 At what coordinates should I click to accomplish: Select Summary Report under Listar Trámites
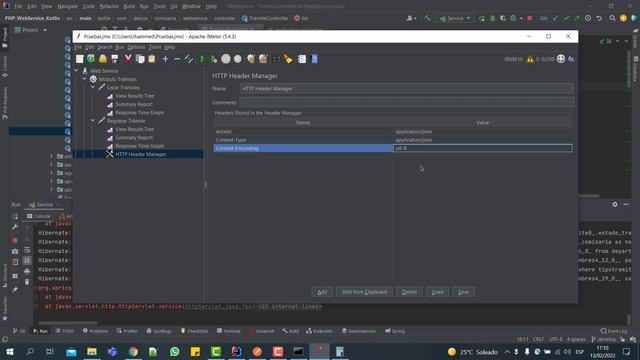[134, 104]
